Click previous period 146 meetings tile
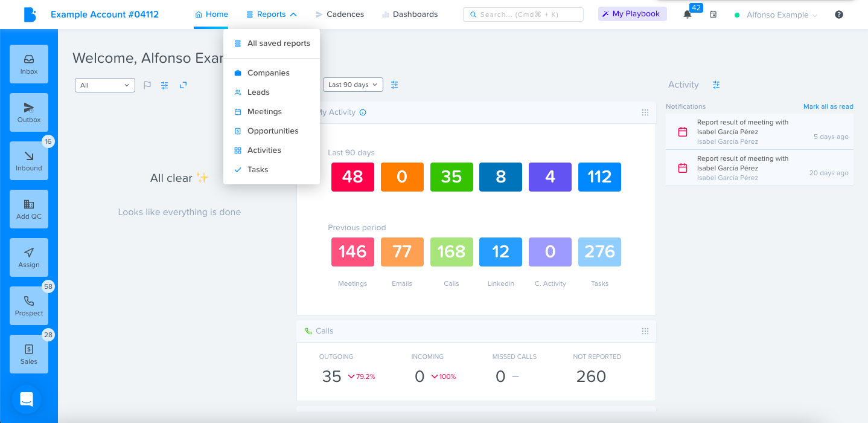The width and height of the screenshot is (868, 423). point(353,252)
